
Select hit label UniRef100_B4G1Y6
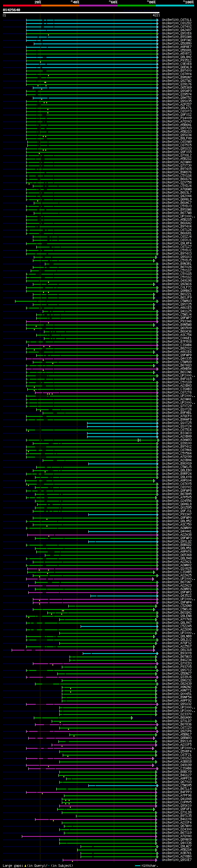point(176,819)
